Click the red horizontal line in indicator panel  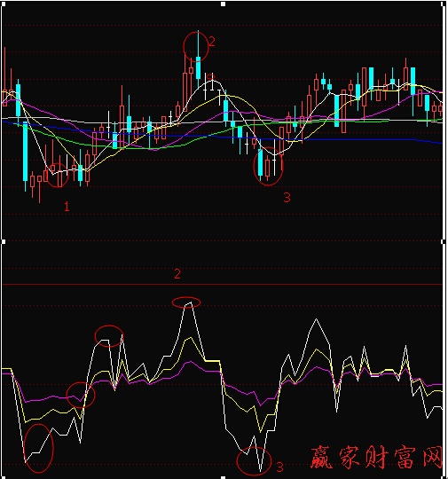pos(223,285)
